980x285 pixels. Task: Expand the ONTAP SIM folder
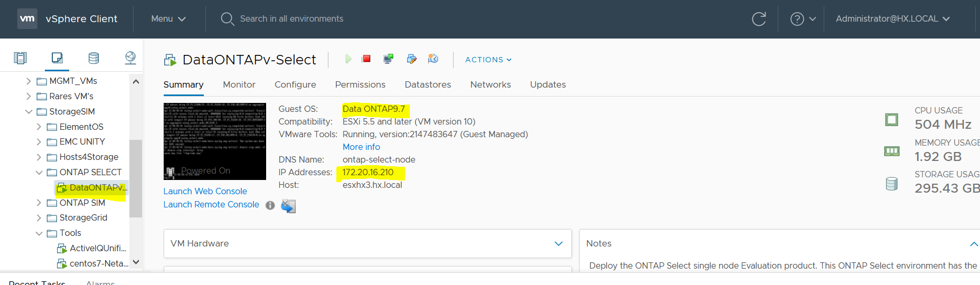pyautogui.click(x=39, y=203)
